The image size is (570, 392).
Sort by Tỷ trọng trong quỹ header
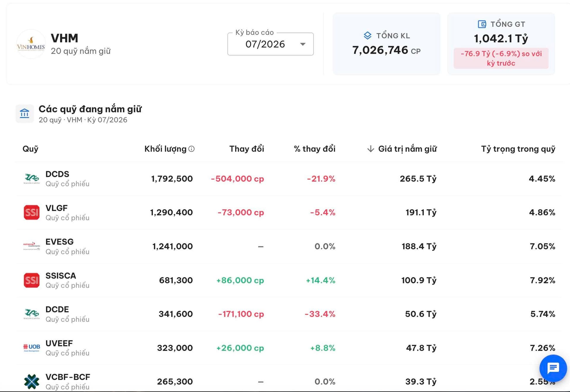point(518,149)
